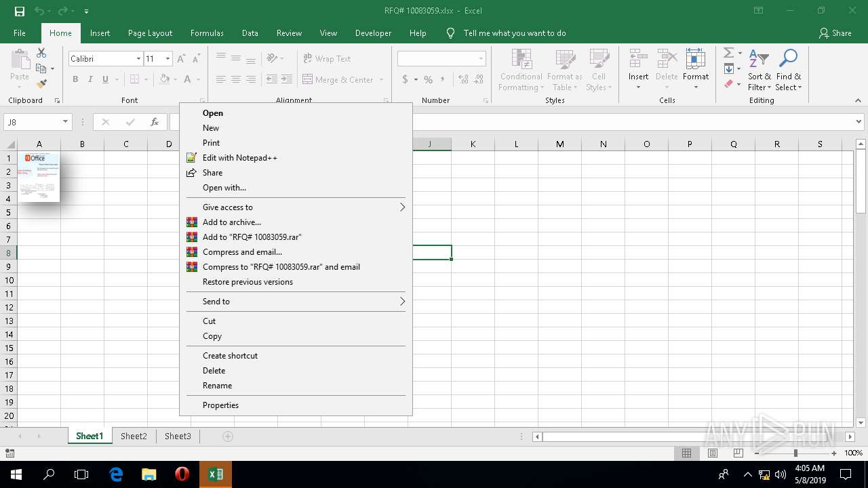The image size is (868, 488).
Task: Open Opera browser from taskbar
Action: point(182,474)
